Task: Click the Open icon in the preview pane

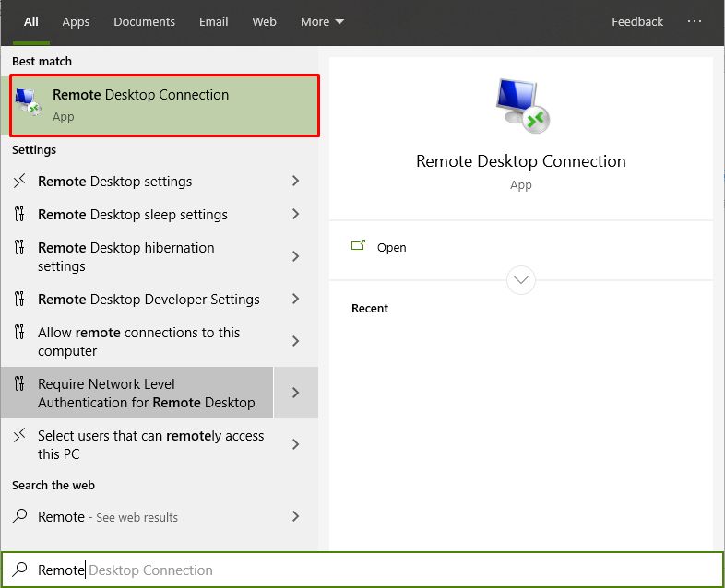Action: [358, 245]
